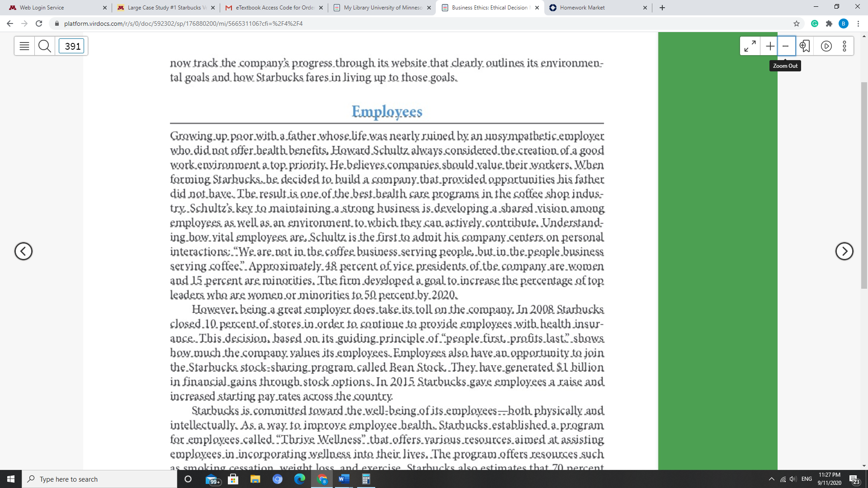Open the reader's more options menu
The width and height of the screenshot is (868, 488).
pos(844,46)
